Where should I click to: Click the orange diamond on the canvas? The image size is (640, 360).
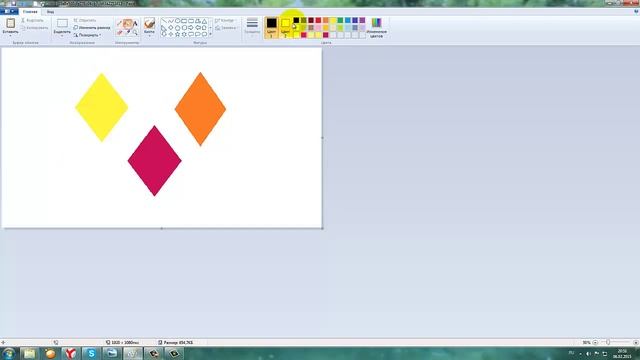point(200,109)
